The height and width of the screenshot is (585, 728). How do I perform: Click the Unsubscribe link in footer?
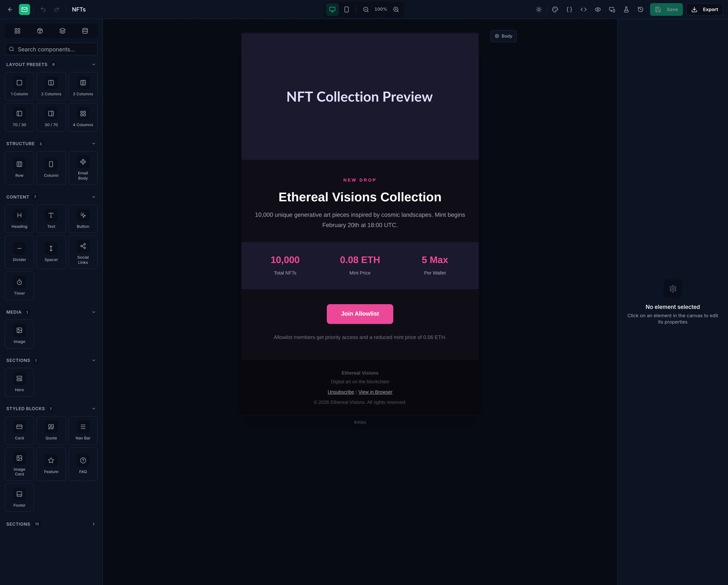340,392
